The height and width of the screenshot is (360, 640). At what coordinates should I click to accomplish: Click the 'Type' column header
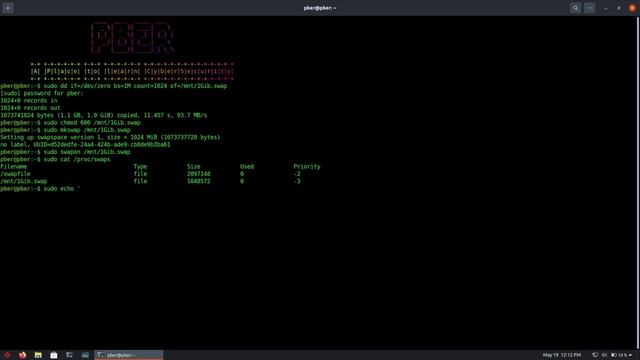(140, 167)
